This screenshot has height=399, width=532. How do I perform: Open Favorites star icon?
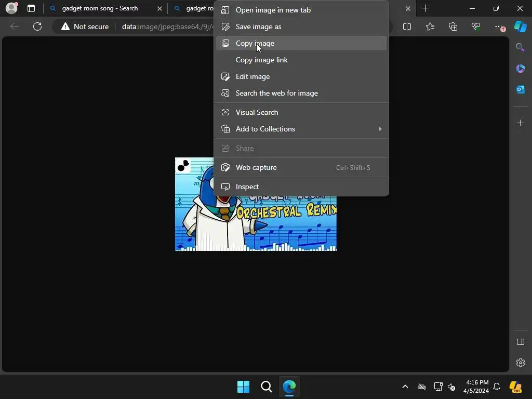[430, 26]
